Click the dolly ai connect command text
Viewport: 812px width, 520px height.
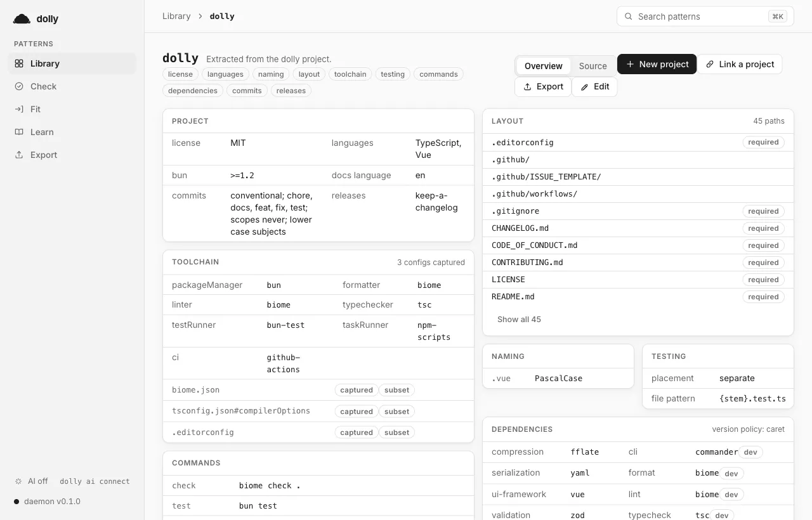point(95,481)
